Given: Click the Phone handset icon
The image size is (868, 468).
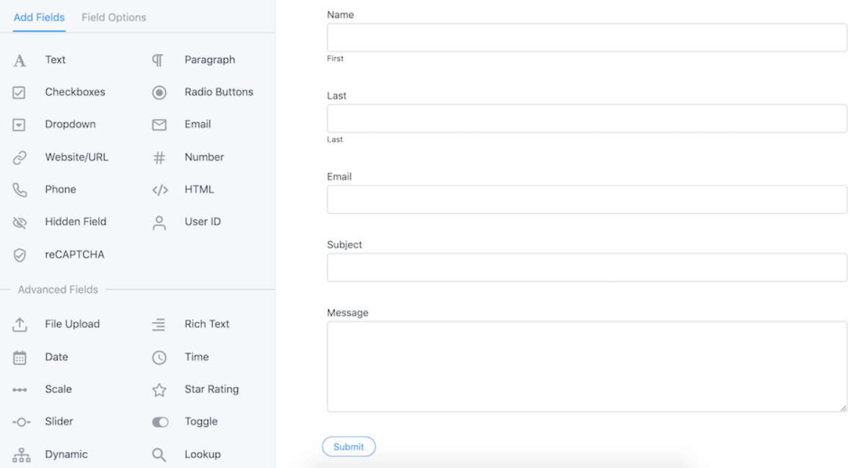Looking at the screenshot, I should [19, 190].
